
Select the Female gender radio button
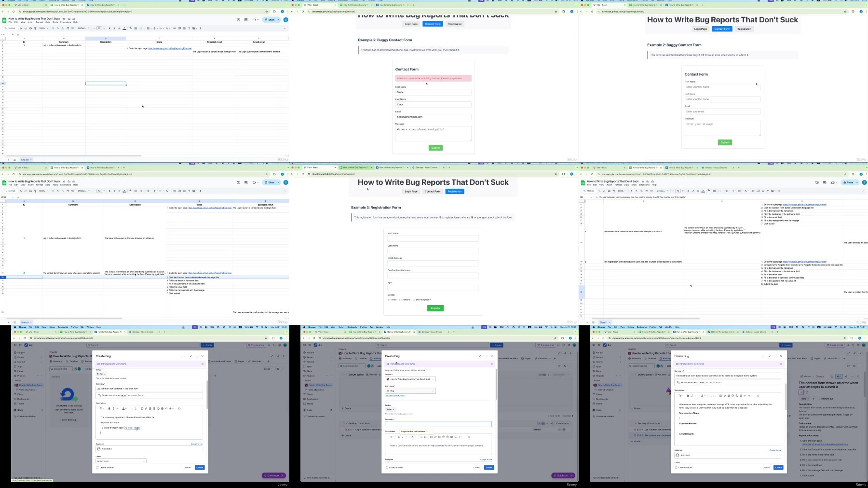pyautogui.click(x=401, y=300)
